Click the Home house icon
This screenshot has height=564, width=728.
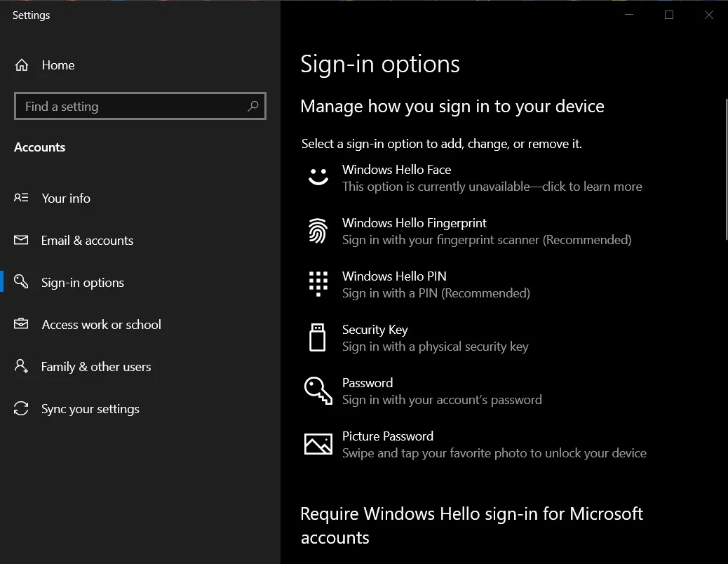click(22, 65)
